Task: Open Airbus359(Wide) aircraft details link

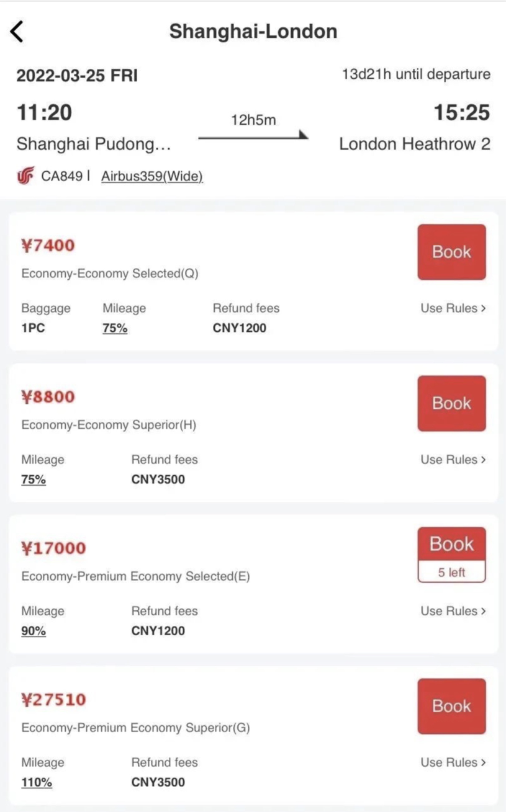Action: click(152, 177)
